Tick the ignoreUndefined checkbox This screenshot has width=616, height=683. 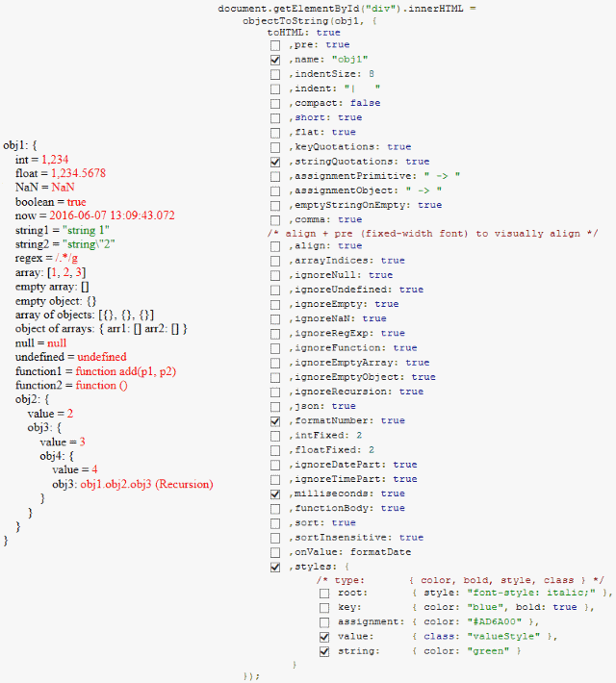[275, 291]
